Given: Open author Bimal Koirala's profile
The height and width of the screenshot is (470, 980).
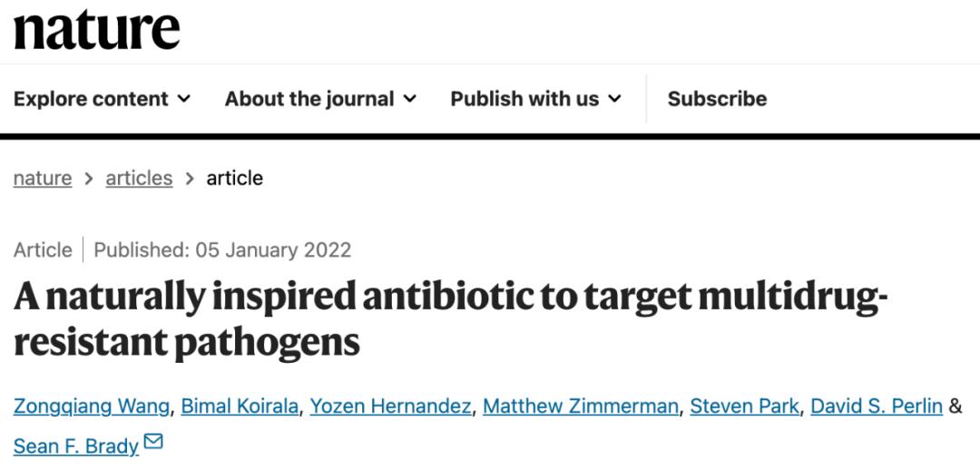Looking at the screenshot, I should pyautogui.click(x=240, y=406).
